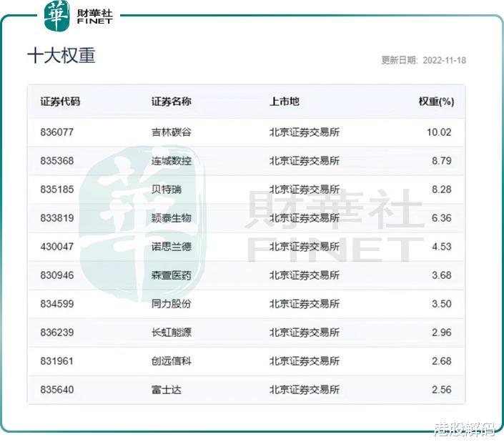
Task: Click 北京证券交易所 in the 吉林碳谷 row
Action: (x=305, y=132)
